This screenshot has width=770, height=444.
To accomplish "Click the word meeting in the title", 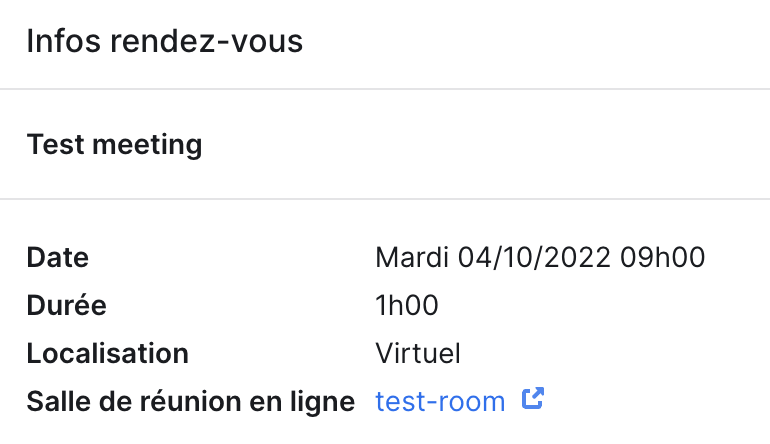I will [147, 146].
